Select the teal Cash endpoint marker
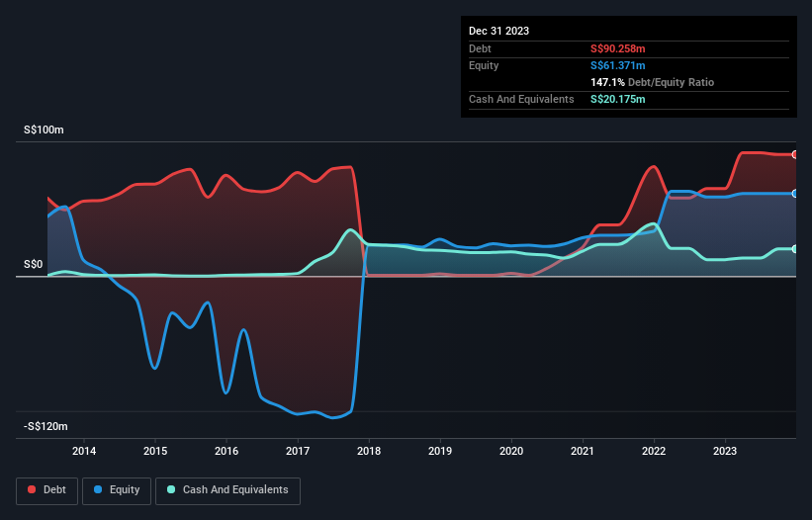Screen dimensions: 812x520 click(x=795, y=249)
